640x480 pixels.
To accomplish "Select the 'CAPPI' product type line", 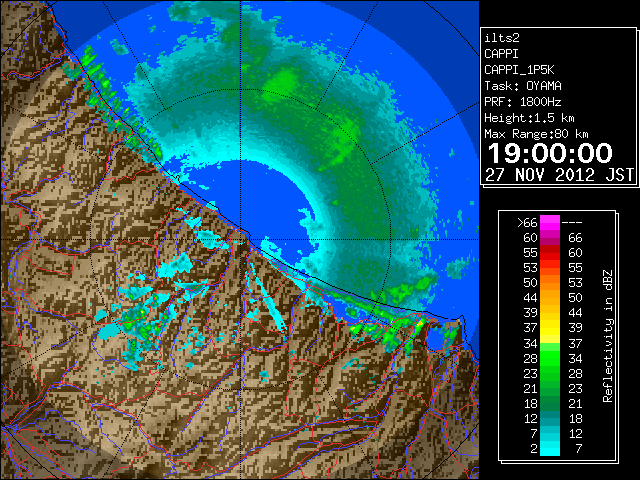I will tap(501, 54).
